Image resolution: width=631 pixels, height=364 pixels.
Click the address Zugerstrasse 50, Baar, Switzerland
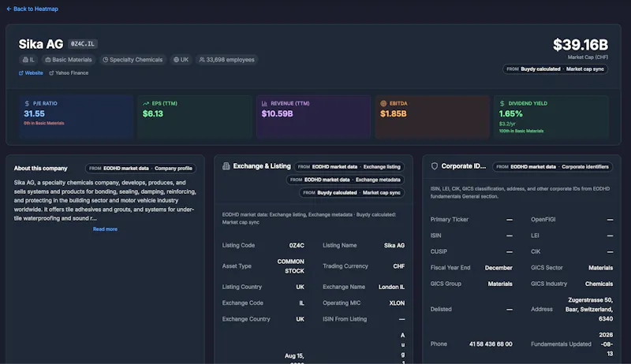(x=588, y=310)
